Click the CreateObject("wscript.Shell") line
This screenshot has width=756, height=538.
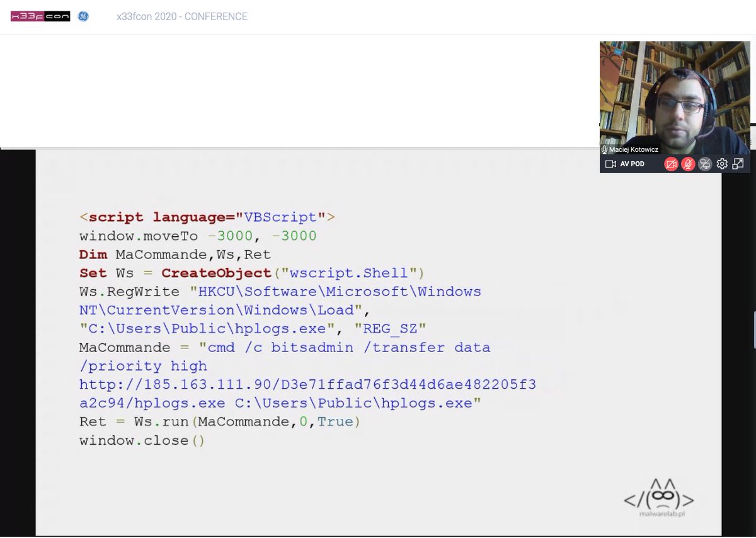[x=253, y=273]
